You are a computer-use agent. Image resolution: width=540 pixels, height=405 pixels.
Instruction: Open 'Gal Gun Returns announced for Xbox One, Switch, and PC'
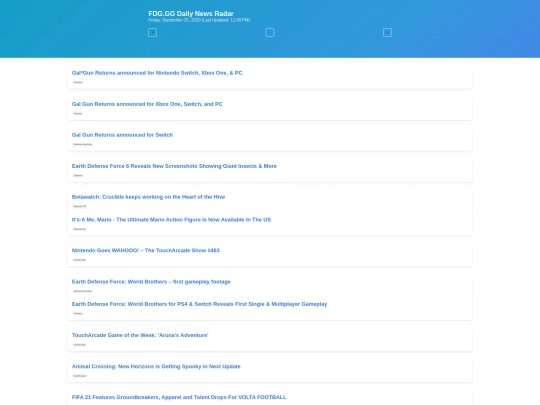[147, 104]
